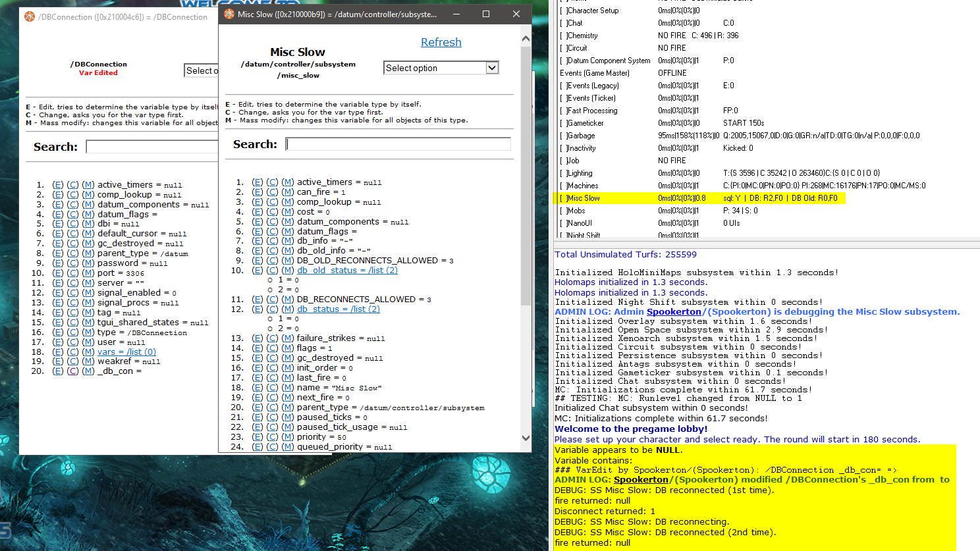Click (E) link for DB_RECONNECTS_ALLOWED

coord(258,300)
